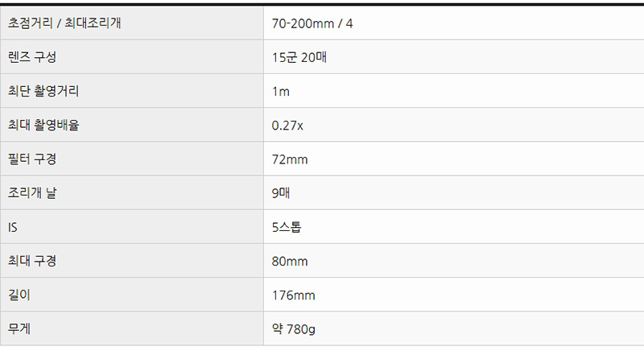Select the 5스톱 stabilization value
The image size is (644, 351).
pos(287,227)
